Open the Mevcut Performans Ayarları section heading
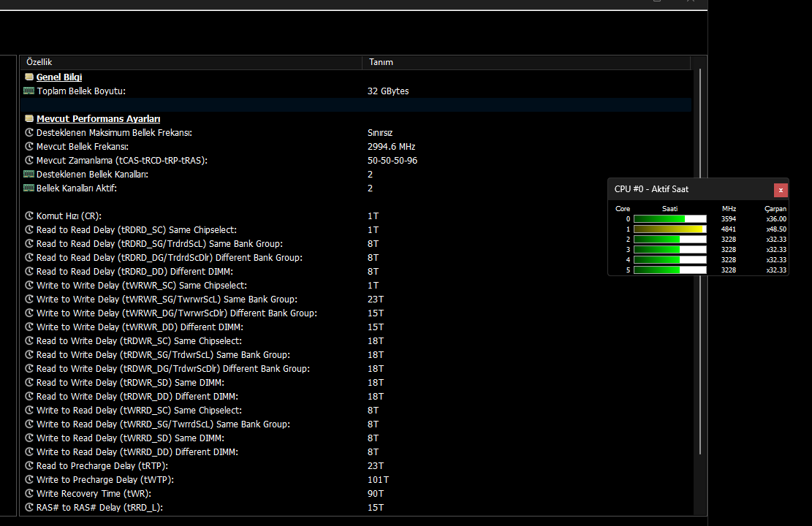Image resolution: width=812 pixels, height=526 pixels. 99,118
